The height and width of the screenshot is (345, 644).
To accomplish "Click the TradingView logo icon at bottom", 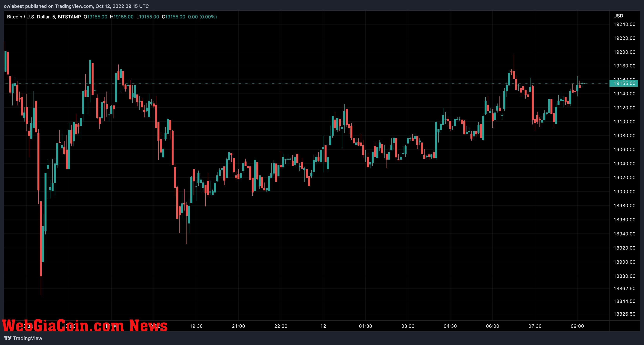I will [x=8, y=338].
